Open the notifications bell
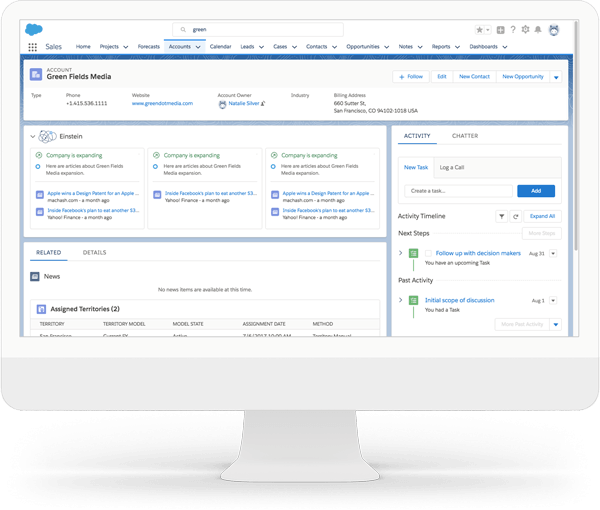600x510 pixels. [538, 29]
